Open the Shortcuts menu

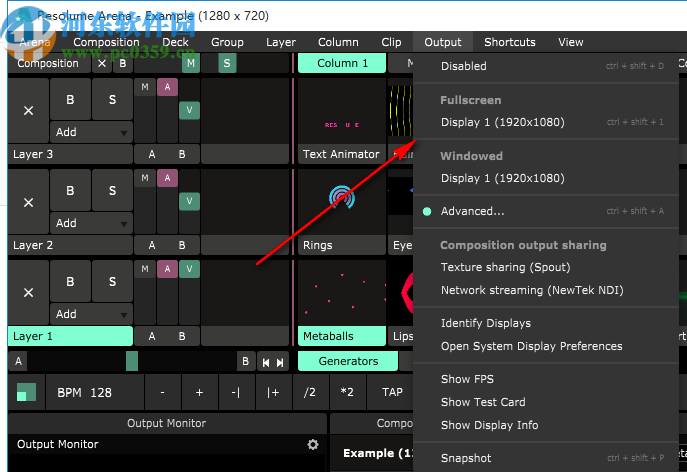[510, 42]
